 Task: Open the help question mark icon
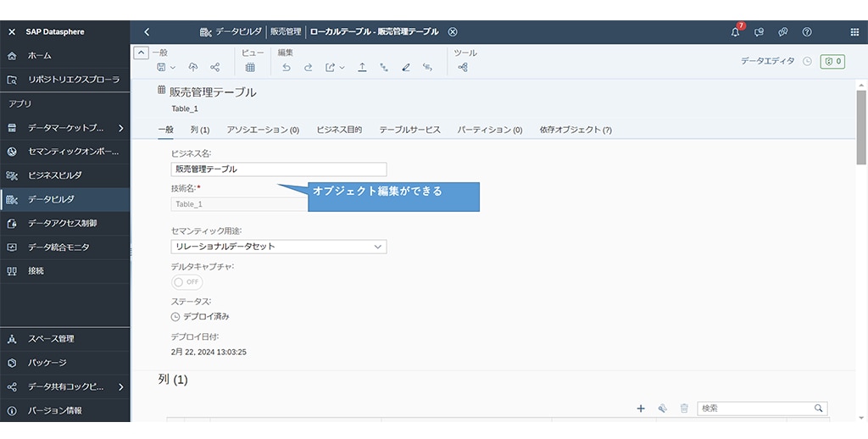[x=807, y=32]
